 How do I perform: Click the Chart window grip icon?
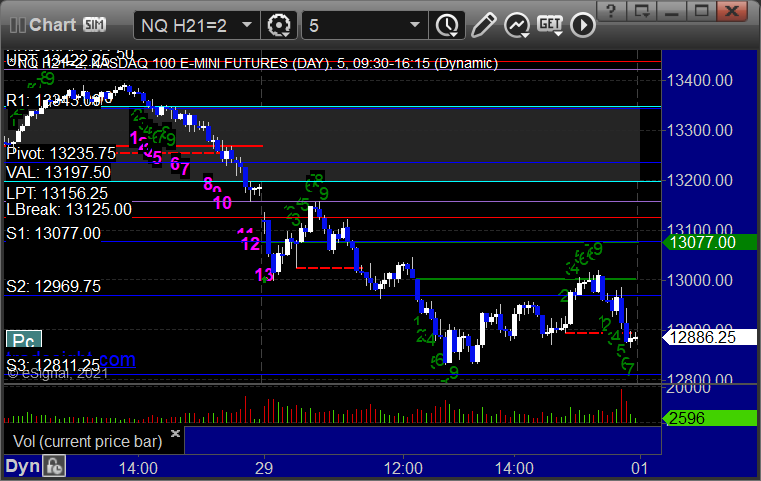coord(17,25)
